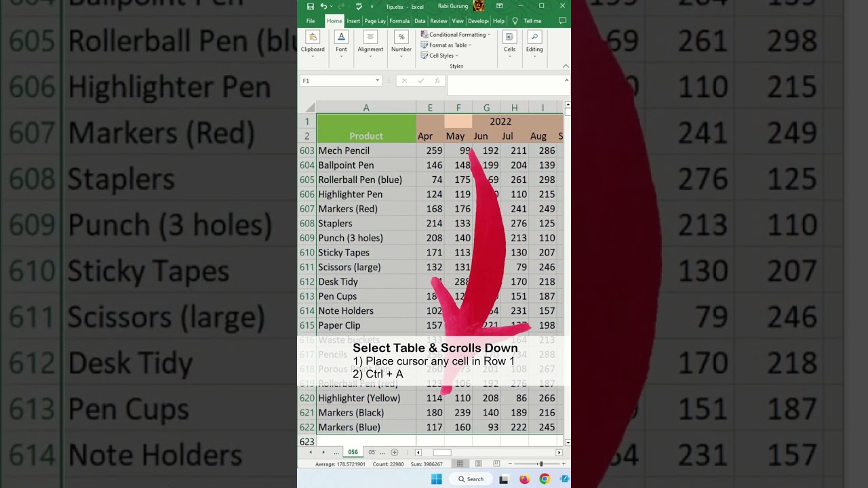Image resolution: width=868 pixels, height=488 pixels.
Task: Switch to the Developer tab
Action: pos(478,21)
